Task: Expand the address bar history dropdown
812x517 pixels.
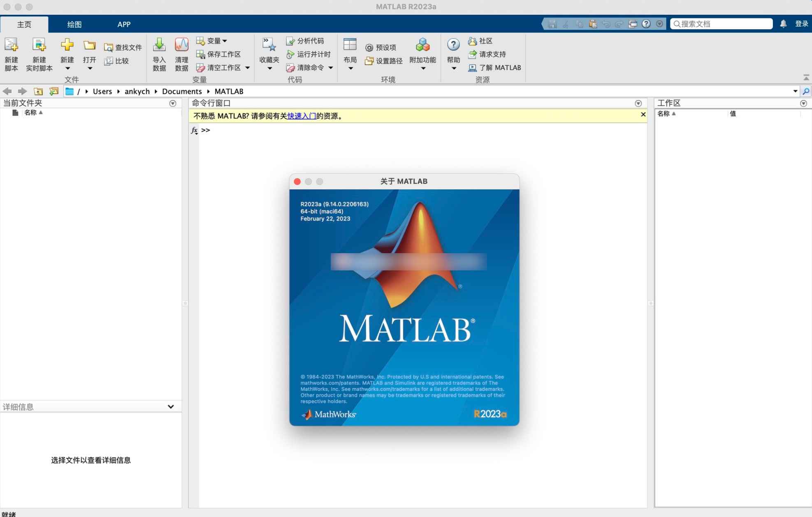Action: (x=796, y=91)
